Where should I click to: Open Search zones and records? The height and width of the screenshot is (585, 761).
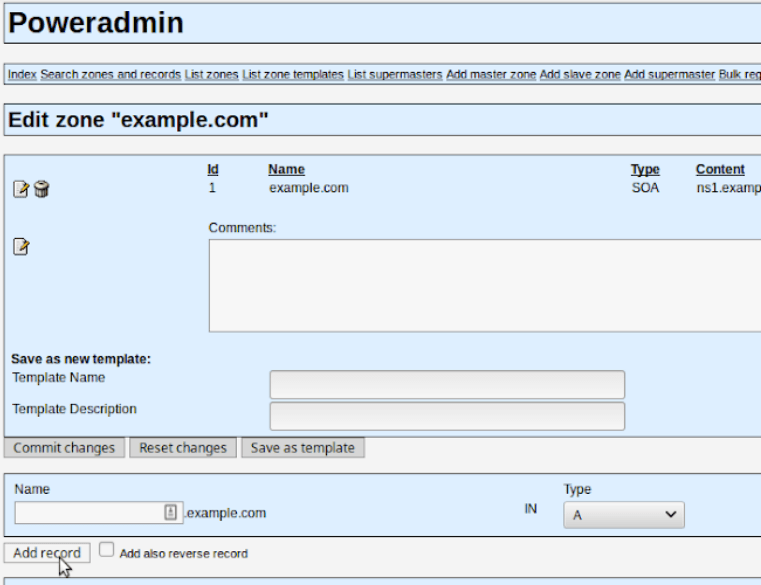(111, 74)
